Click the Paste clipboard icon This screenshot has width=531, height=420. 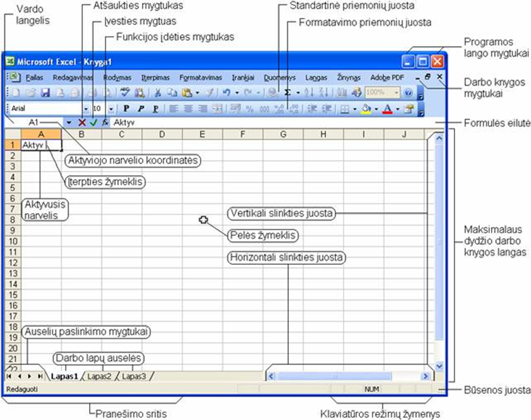187,92
